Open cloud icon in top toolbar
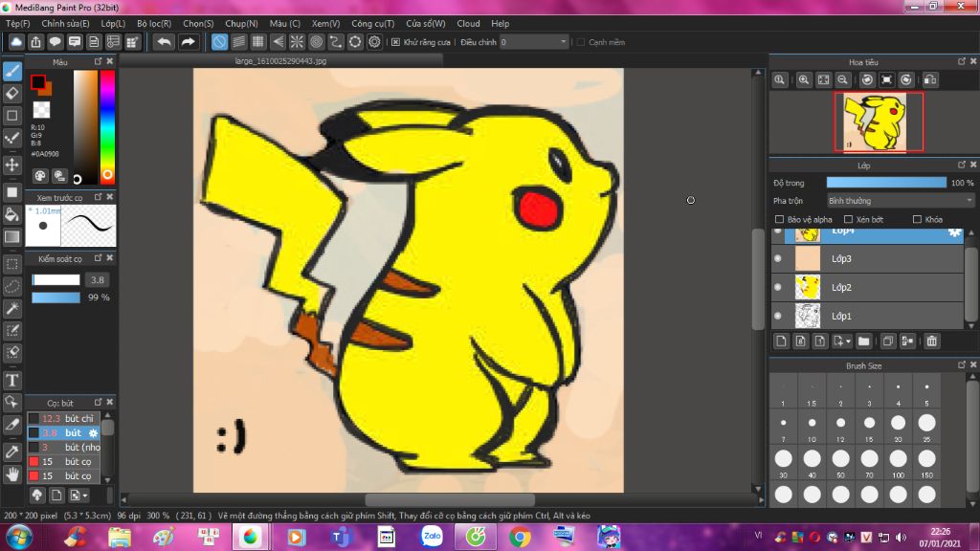The height and width of the screenshot is (551, 980). [16, 42]
